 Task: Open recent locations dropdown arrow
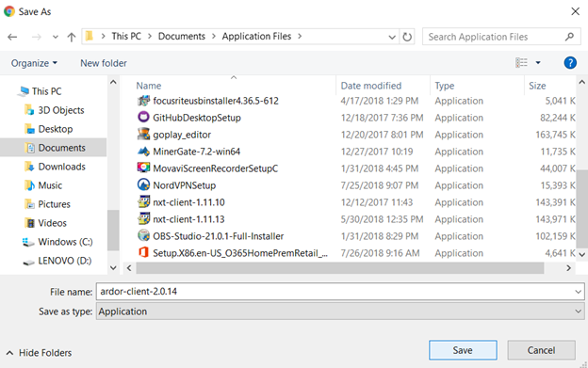pos(56,37)
